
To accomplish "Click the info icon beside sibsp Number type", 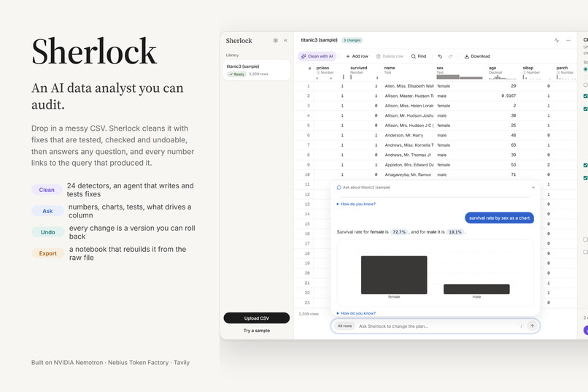I will [x=525, y=72].
